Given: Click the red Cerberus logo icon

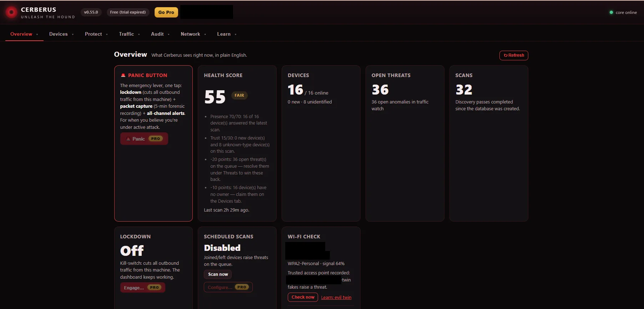Looking at the screenshot, I should 11,12.
